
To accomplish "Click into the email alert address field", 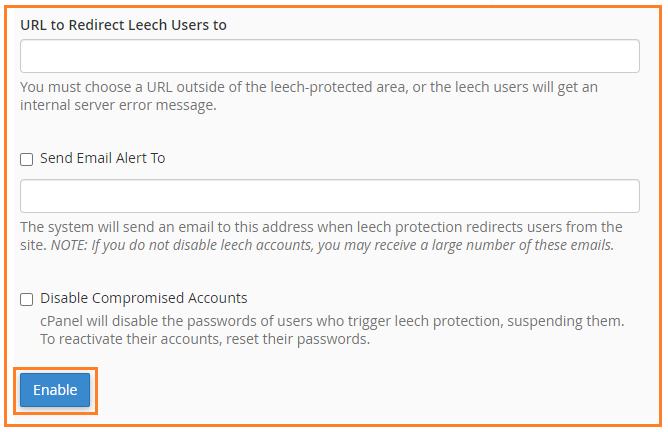I will 330,196.
